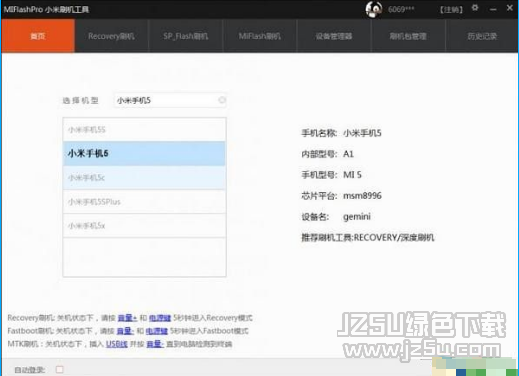Open the MiFlash刷机 tab

coord(260,36)
